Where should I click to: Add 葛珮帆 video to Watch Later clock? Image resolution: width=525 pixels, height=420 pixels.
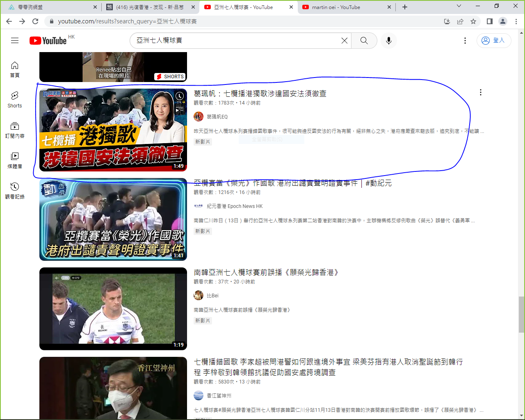[180, 96]
